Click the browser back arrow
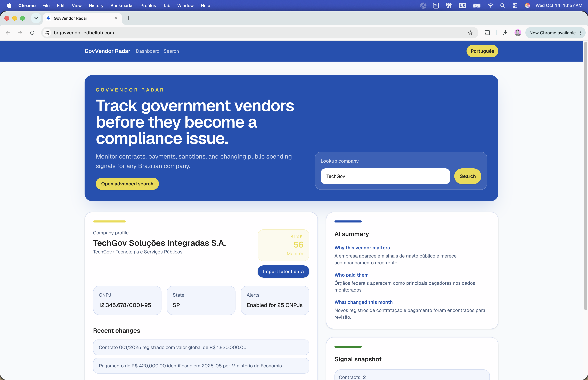This screenshot has width=588, height=380. point(8,32)
